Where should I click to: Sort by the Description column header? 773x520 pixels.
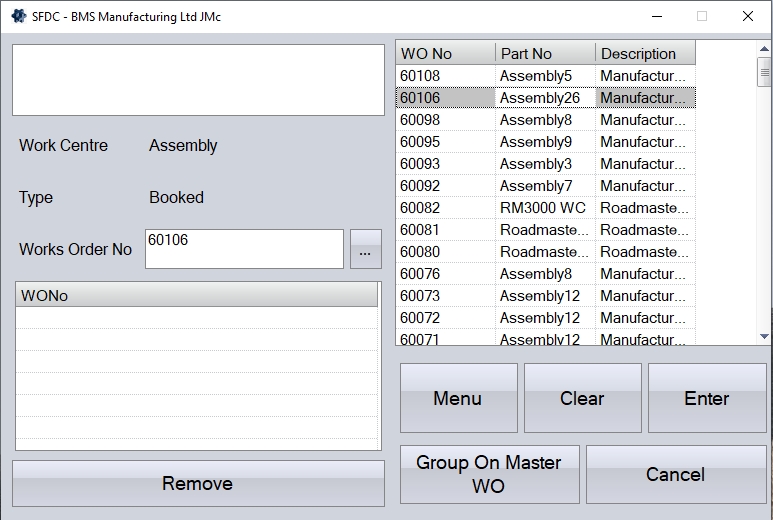644,54
